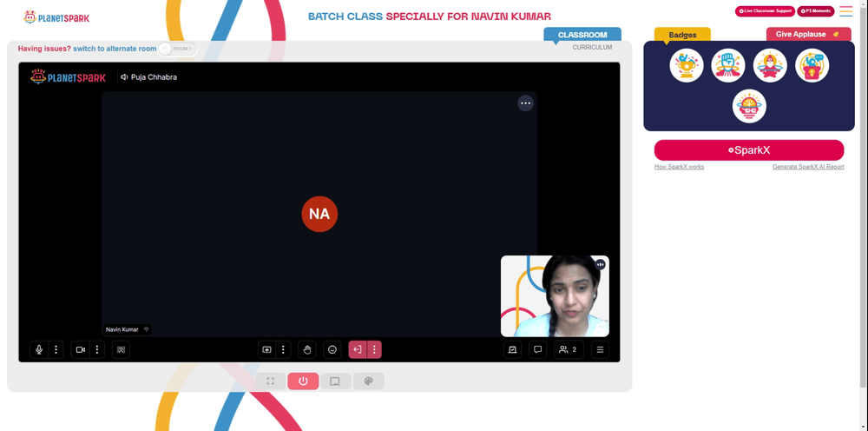
Task: Open PS Moments
Action: tap(815, 11)
